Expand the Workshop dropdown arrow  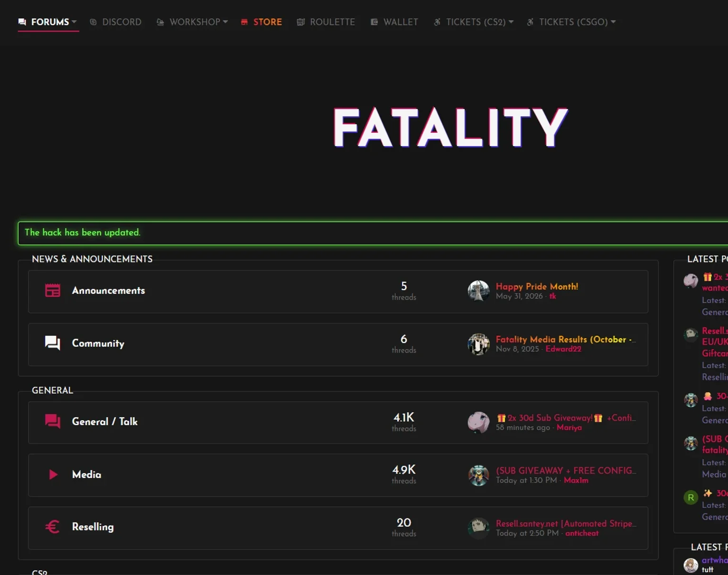click(x=225, y=22)
